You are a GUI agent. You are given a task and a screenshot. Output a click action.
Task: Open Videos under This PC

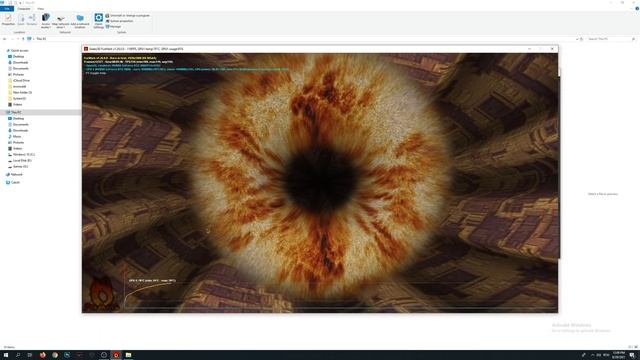coord(16,149)
